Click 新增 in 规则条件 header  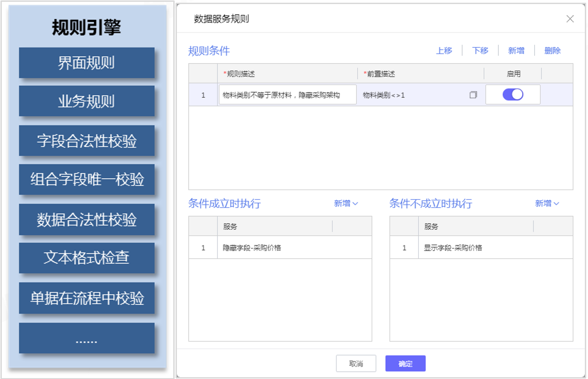(516, 51)
